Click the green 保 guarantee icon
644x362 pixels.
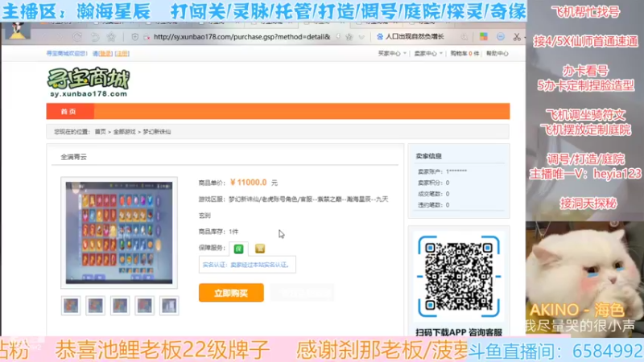[238, 249]
